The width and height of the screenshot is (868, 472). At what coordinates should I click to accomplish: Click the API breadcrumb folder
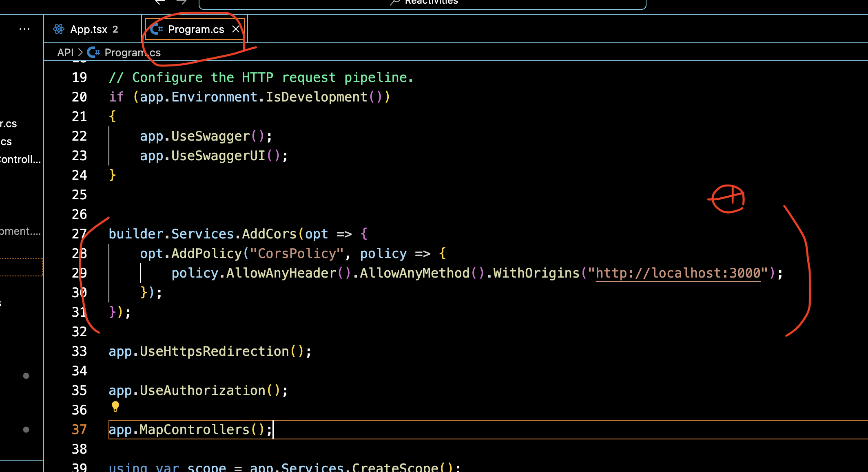tap(65, 53)
